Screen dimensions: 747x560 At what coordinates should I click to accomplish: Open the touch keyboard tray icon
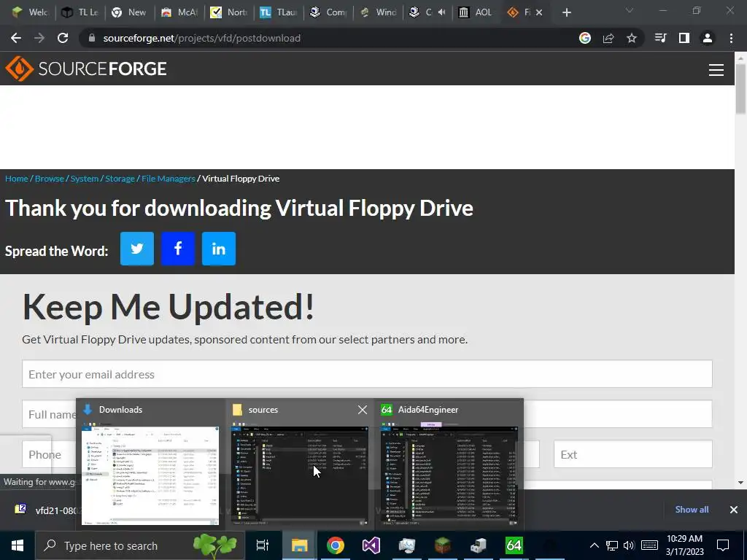coord(649,545)
